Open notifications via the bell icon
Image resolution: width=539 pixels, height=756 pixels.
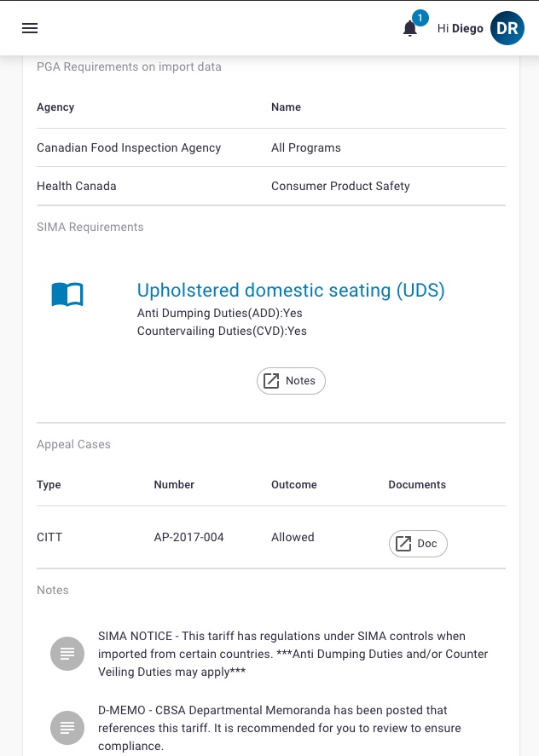[x=409, y=28]
